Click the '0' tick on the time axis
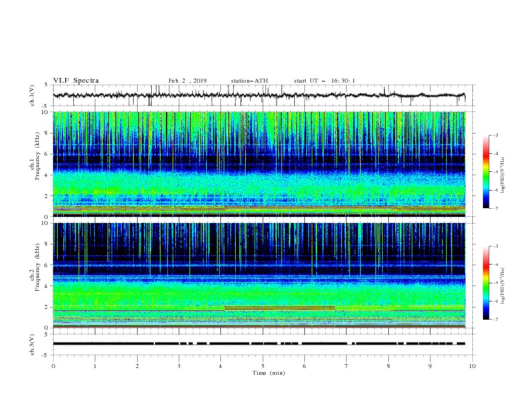Image resolution: width=532 pixels, height=411 pixels. (53, 366)
